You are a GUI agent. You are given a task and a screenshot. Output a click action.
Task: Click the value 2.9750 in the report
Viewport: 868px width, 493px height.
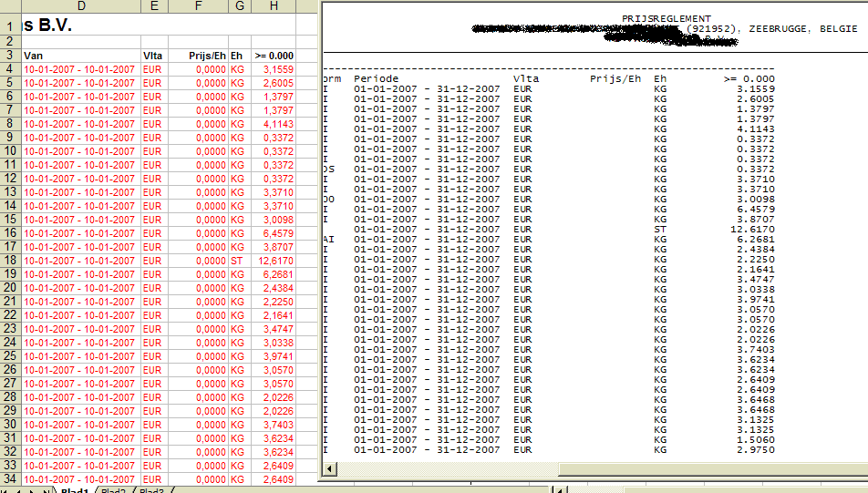(756, 450)
